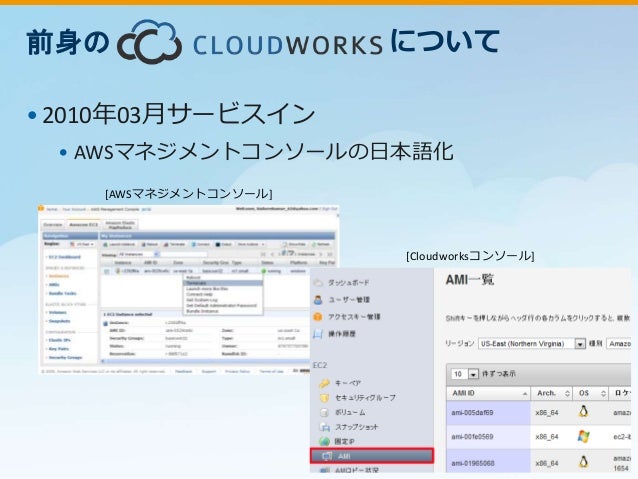Click the 固定IP globe icon
Image resolution: width=638 pixels, height=479 pixels.
(x=324, y=442)
